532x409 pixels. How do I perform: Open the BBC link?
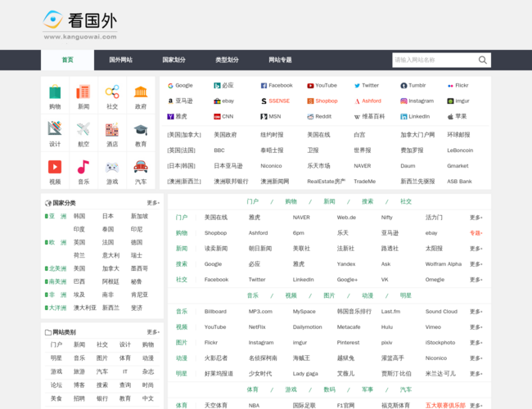tap(219, 151)
